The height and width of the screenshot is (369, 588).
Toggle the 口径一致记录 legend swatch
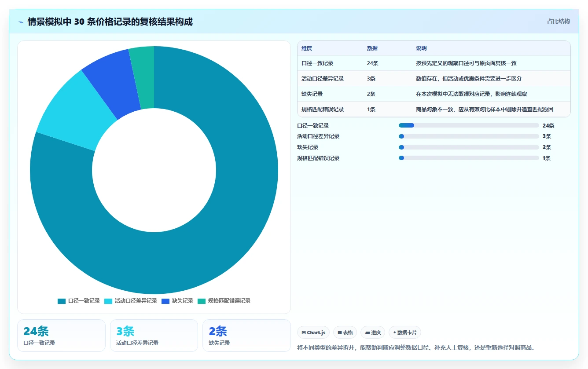(x=62, y=301)
